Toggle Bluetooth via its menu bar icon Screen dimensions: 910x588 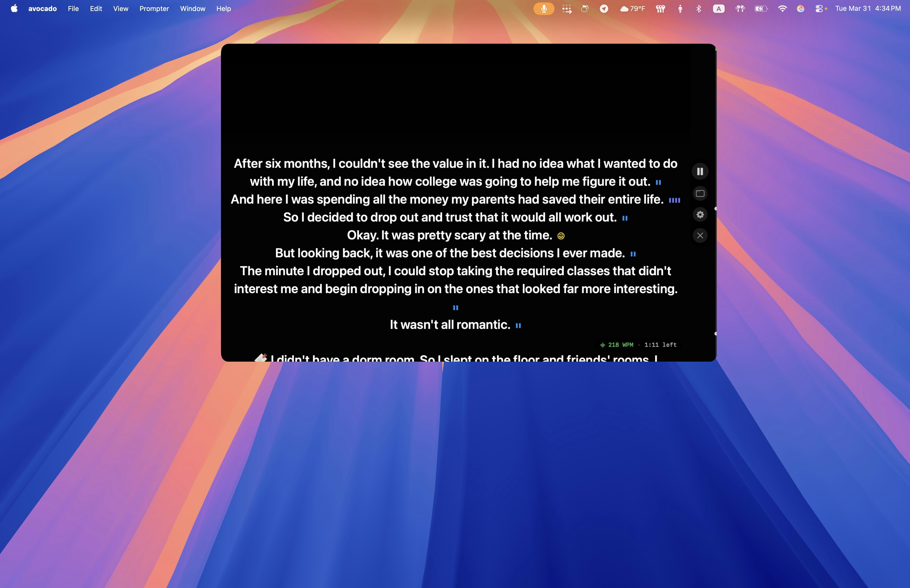coord(699,8)
